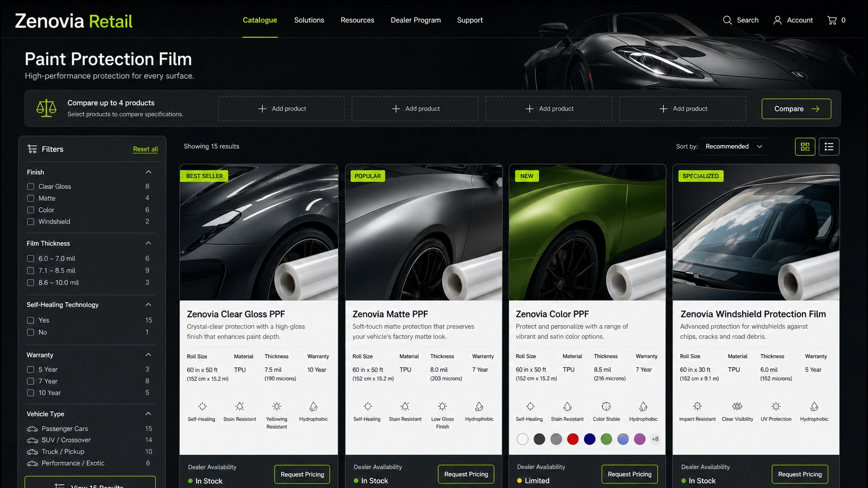Collapse the Warranty filter section
This screenshot has width=868, height=488.
[149, 355]
